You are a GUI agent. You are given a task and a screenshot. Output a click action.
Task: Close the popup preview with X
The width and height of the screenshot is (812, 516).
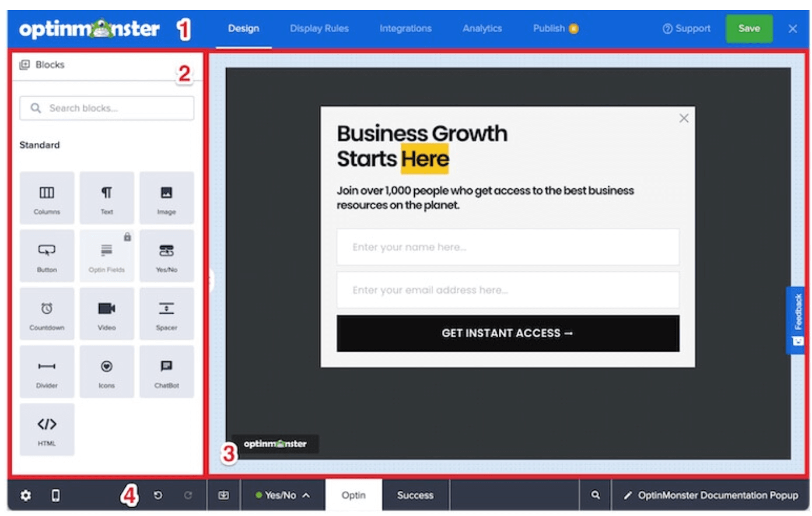684,118
